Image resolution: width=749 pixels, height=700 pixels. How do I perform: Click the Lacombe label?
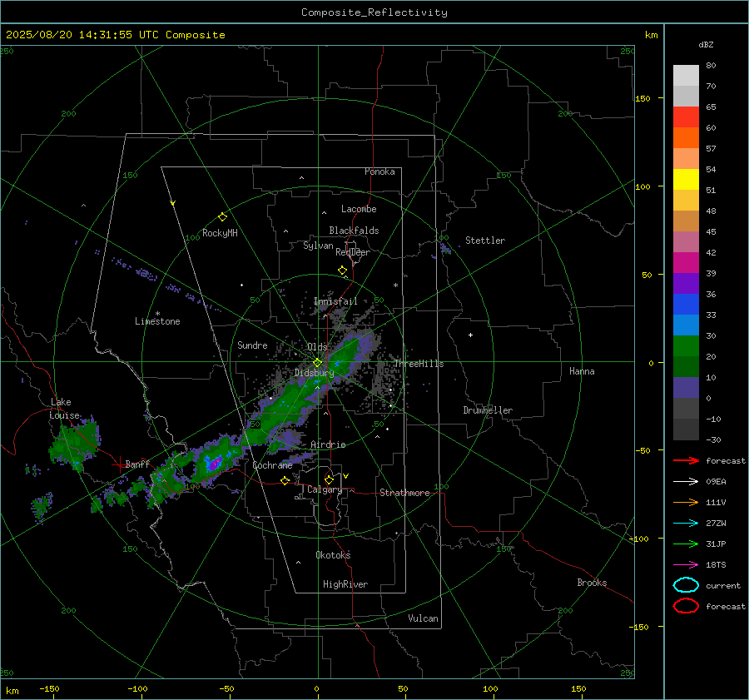[x=359, y=209]
